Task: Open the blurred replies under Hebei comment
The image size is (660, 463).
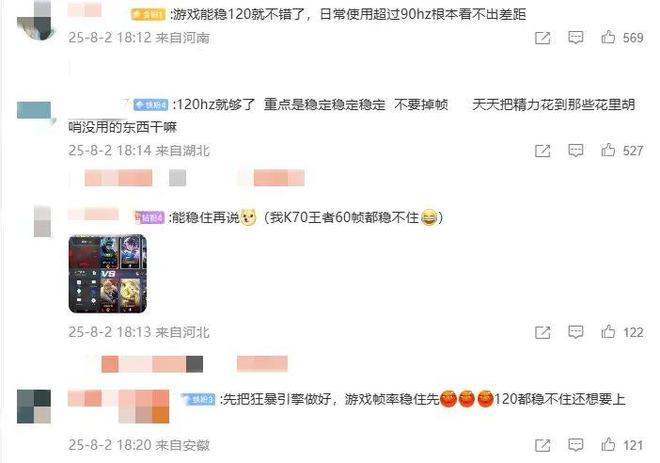Action: 194,364
